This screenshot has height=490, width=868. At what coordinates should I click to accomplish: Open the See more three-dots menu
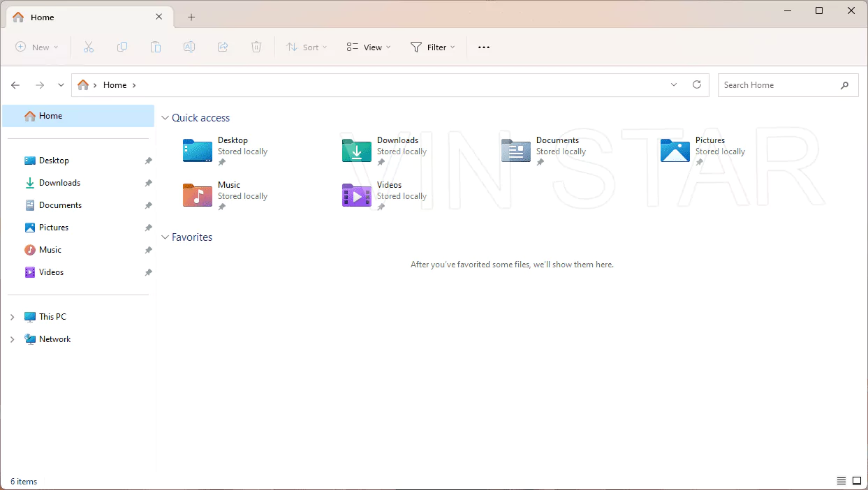(484, 47)
